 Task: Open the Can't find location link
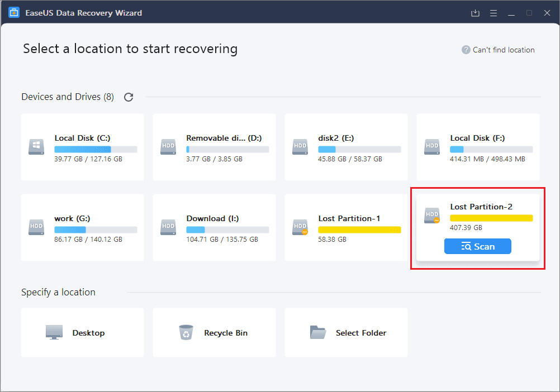[x=504, y=50]
